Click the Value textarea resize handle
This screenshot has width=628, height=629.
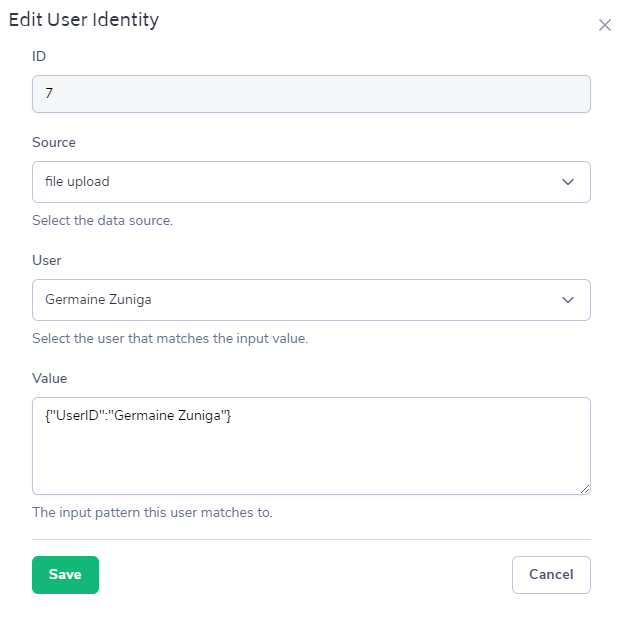585,489
